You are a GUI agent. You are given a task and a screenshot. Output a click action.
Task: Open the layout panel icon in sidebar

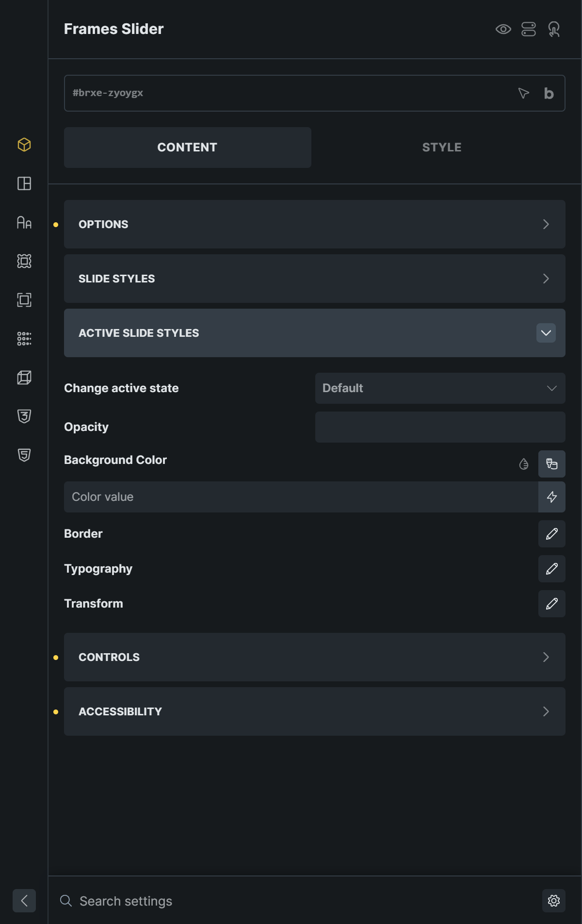(24, 183)
